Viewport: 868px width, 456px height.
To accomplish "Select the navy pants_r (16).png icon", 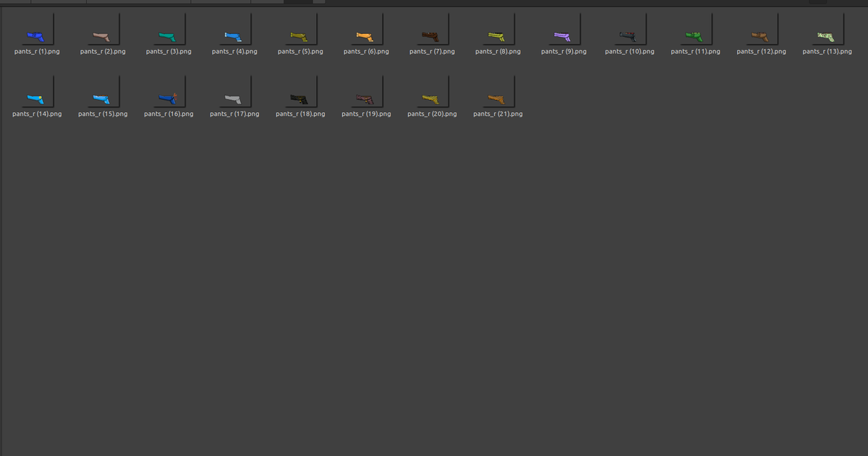I will pyautogui.click(x=169, y=92).
